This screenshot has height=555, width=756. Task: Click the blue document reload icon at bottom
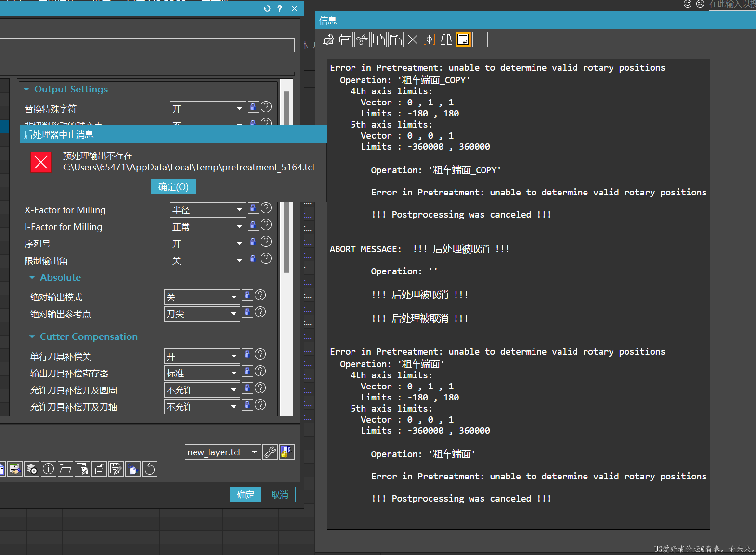click(x=133, y=469)
